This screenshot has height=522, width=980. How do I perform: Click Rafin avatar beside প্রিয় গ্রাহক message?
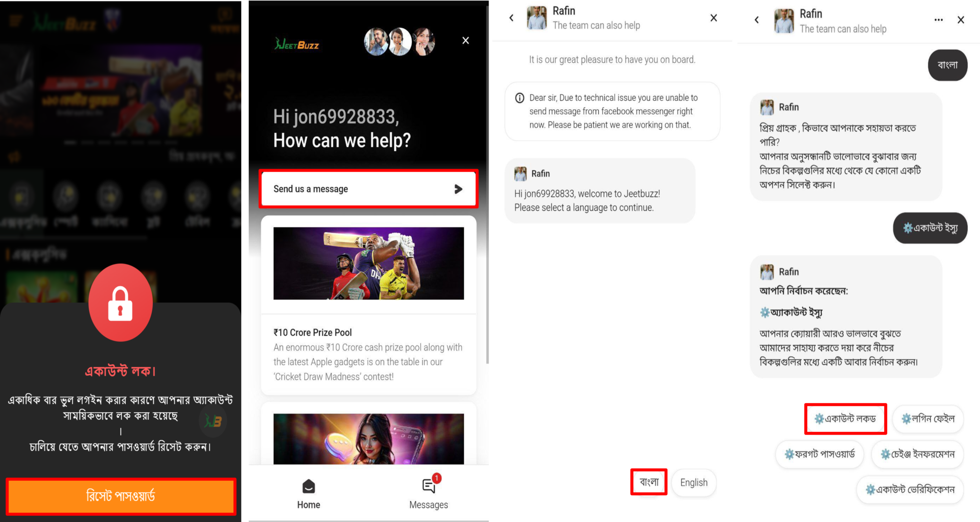tap(767, 107)
